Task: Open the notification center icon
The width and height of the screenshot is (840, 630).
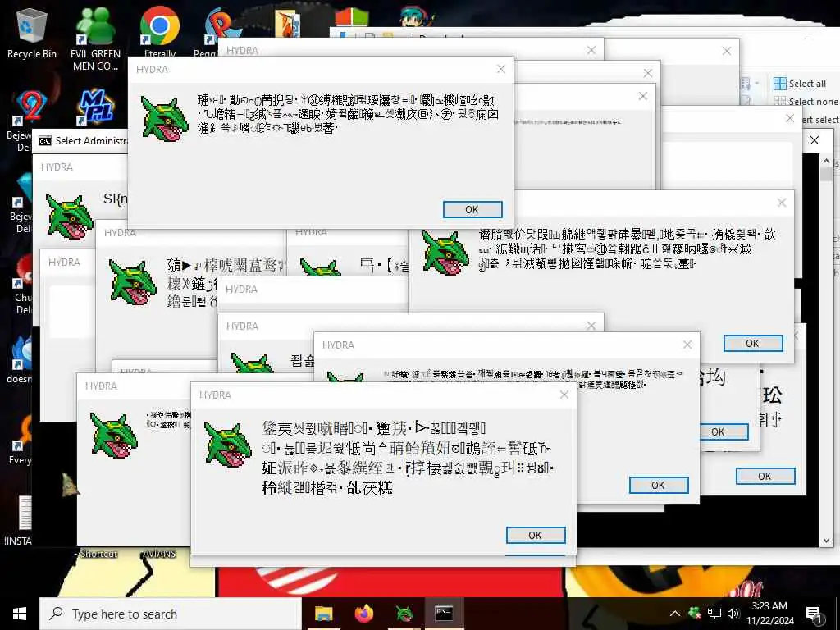Action: click(x=815, y=614)
